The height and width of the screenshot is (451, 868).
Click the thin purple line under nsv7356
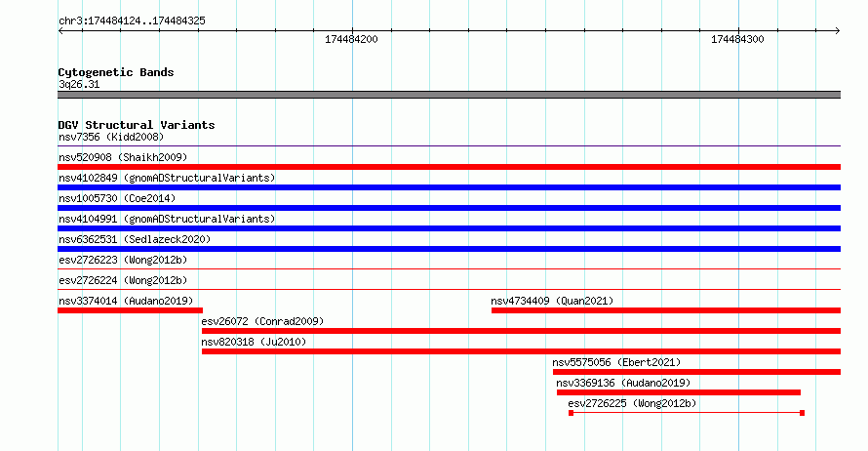point(449,146)
